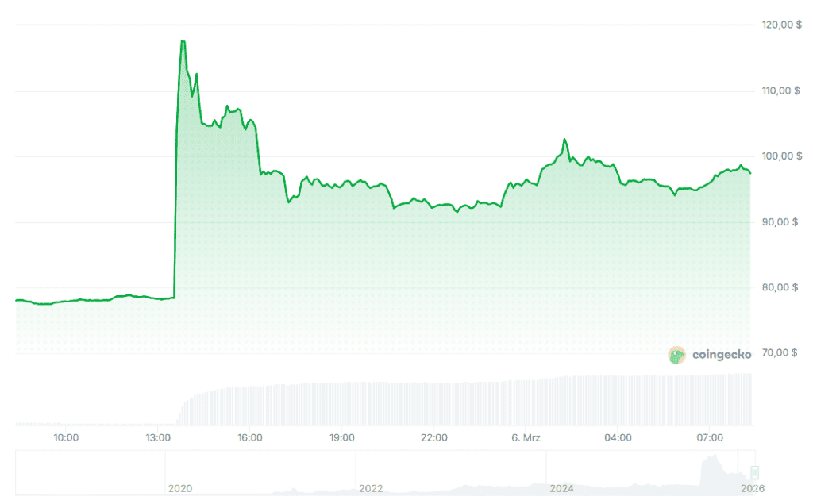This screenshot has width=813, height=504.
Task: Click the 13:00 time axis label
Action: 158,437
